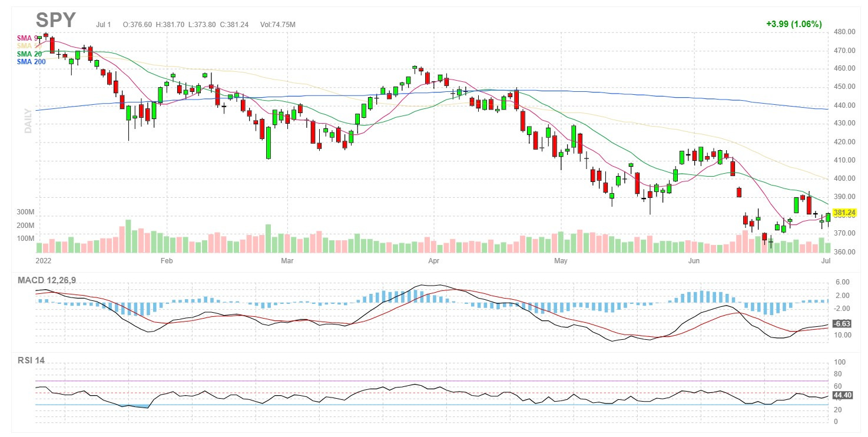Click the Apr date axis label

point(434,260)
